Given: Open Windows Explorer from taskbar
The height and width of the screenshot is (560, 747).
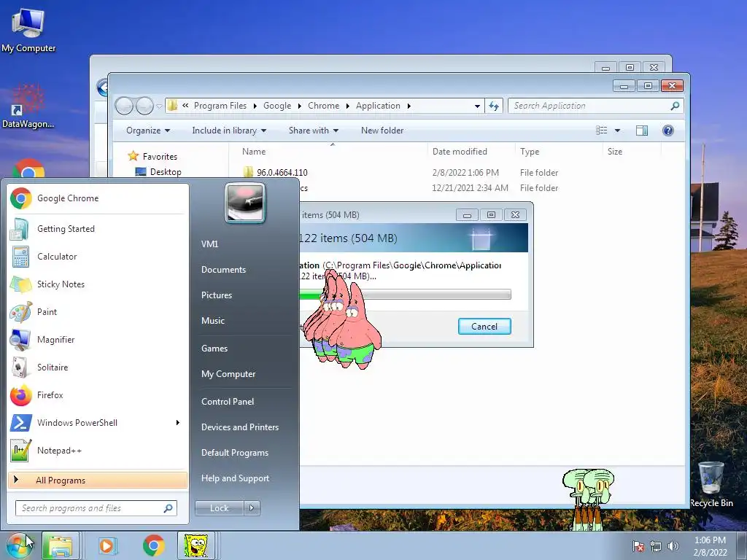Looking at the screenshot, I should tap(60, 545).
